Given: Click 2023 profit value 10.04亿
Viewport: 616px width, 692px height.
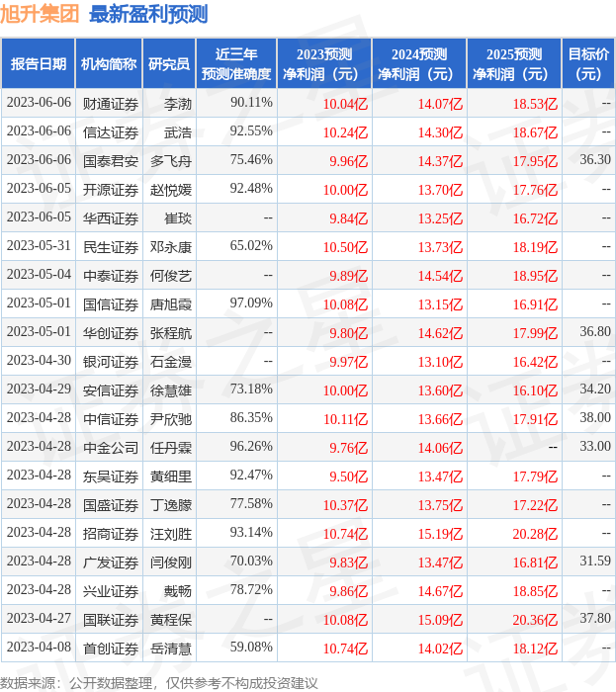Looking at the screenshot, I should (x=345, y=104).
